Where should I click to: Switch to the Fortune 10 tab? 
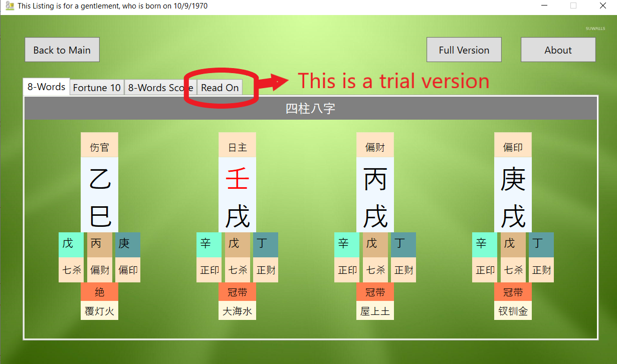(x=97, y=88)
